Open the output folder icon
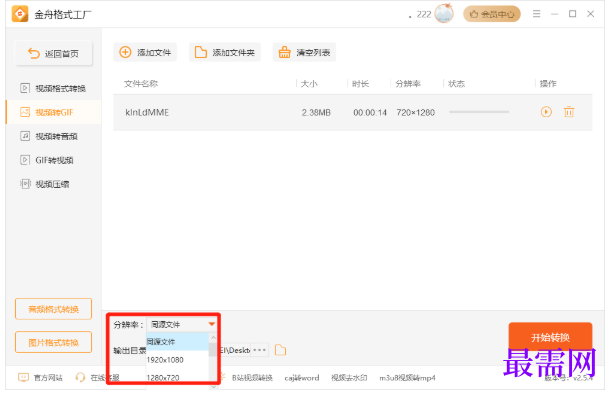Image resolution: width=615 pixels, height=394 pixels. click(280, 350)
